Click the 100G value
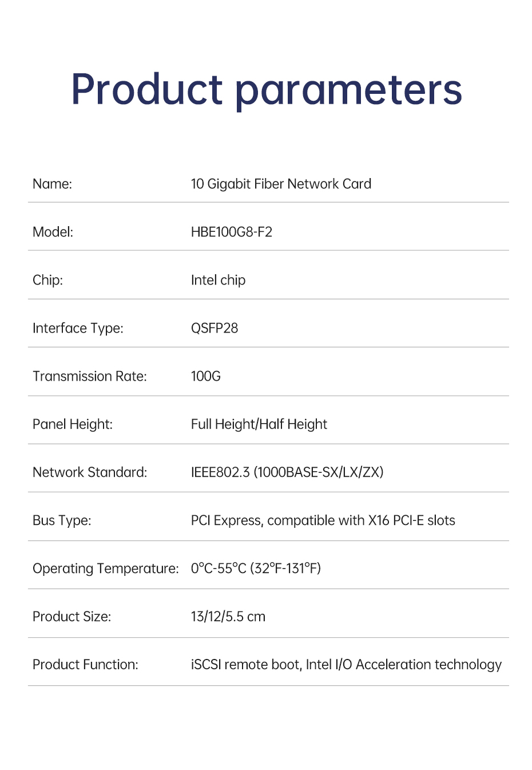Viewport: 532px width, 770px height. pos(206,376)
